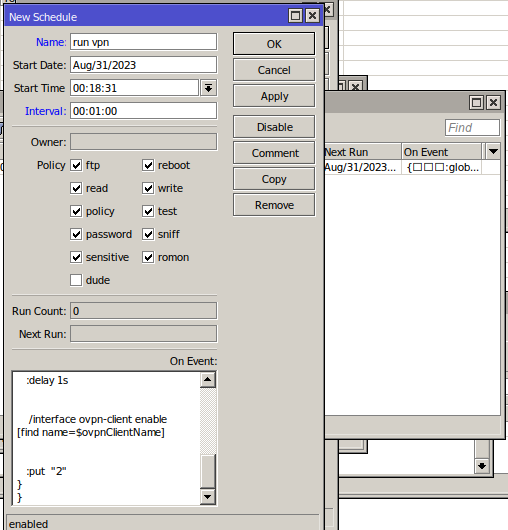This screenshot has width=508, height=530.
Task: Click On Event scrollbar down arrow
Action: 208,497
